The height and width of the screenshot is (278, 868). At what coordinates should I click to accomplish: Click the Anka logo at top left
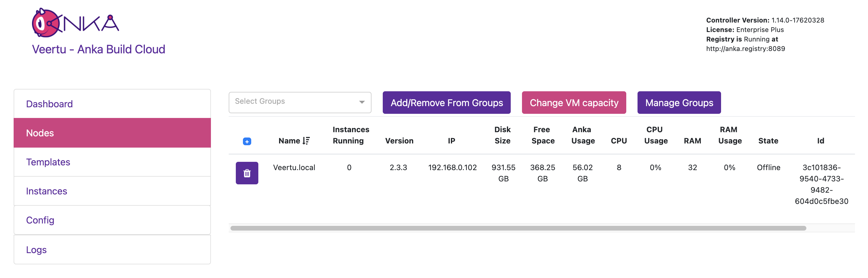(x=75, y=23)
